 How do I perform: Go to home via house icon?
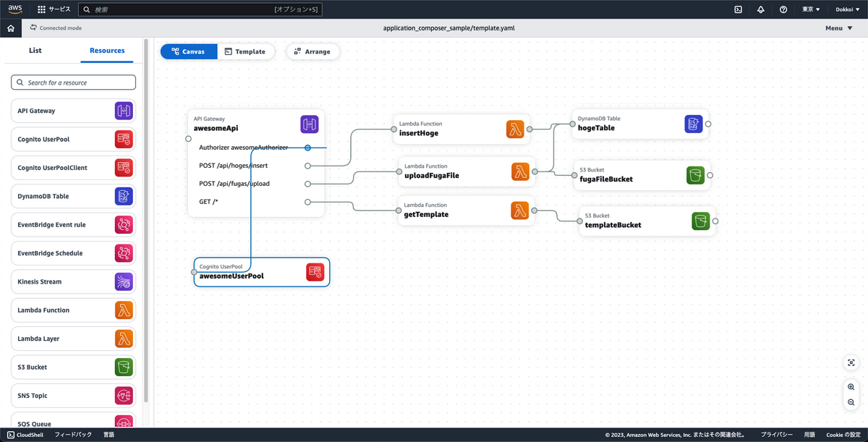pos(10,28)
